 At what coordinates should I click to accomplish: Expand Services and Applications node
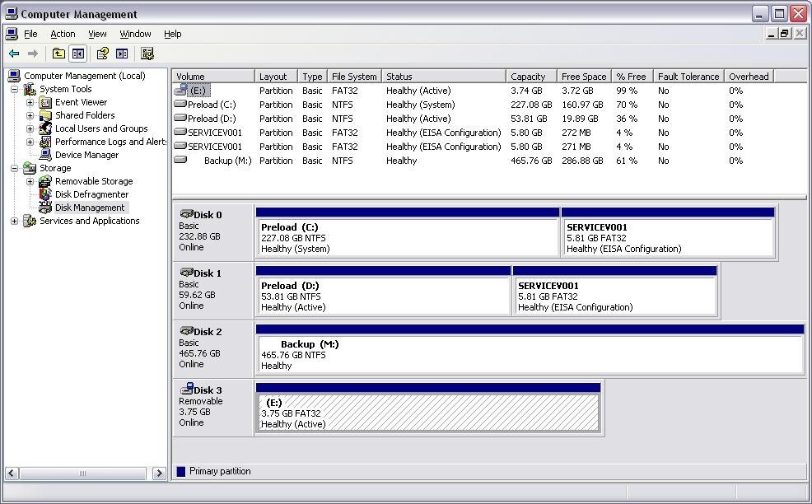tap(15, 221)
